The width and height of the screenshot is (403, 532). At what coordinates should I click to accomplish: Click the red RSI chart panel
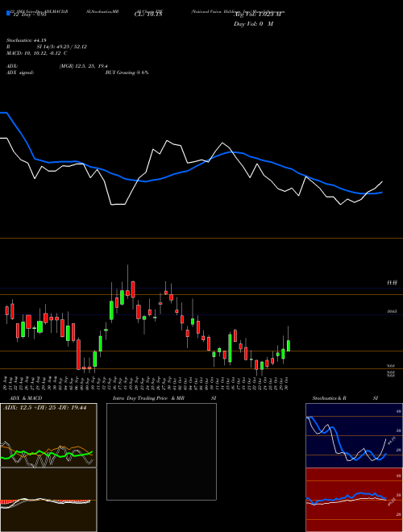click(354, 500)
